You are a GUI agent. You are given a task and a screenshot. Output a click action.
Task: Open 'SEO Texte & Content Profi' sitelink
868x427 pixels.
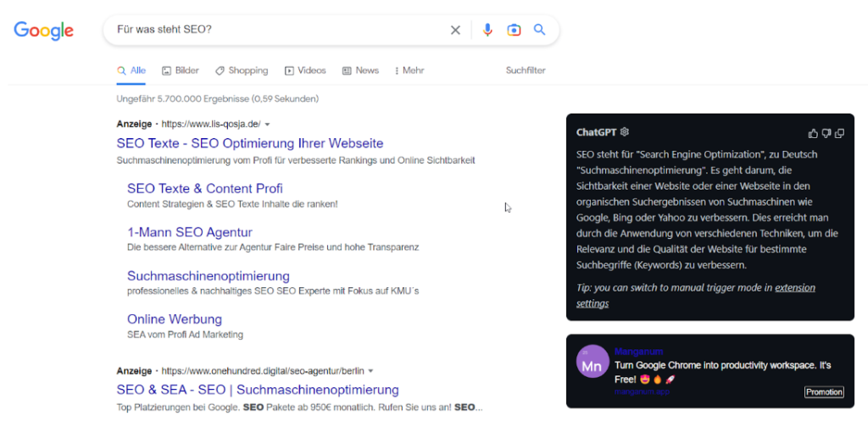(x=205, y=188)
